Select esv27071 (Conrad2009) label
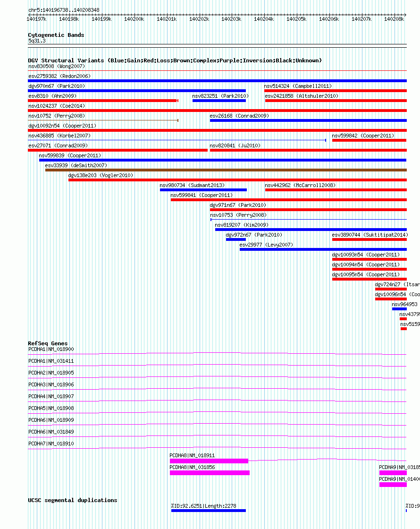Viewport: 420px width, 529px height. (x=58, y=146)
